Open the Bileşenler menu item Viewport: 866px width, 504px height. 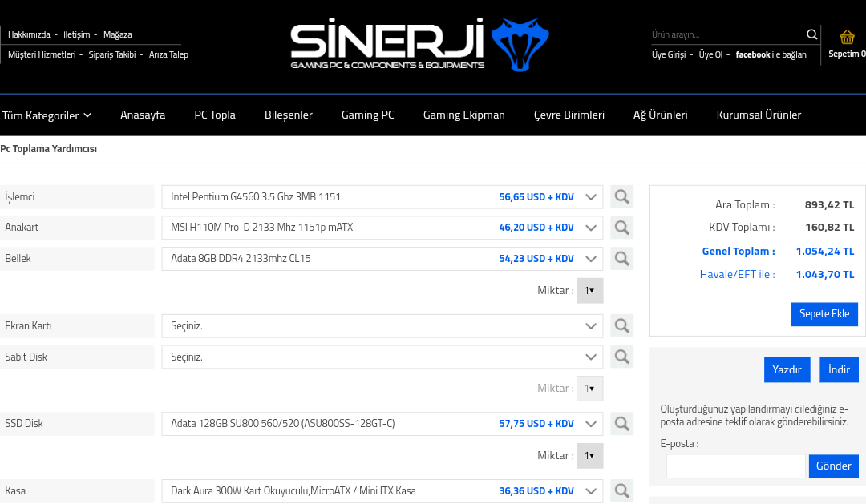pyautogui.click(x=289, y=115)
